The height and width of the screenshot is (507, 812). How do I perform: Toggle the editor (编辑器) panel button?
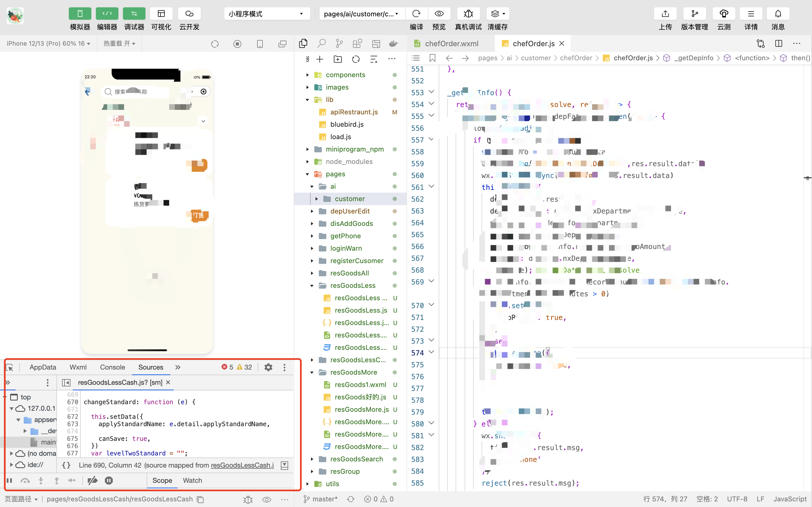click(x=107, y=14)
